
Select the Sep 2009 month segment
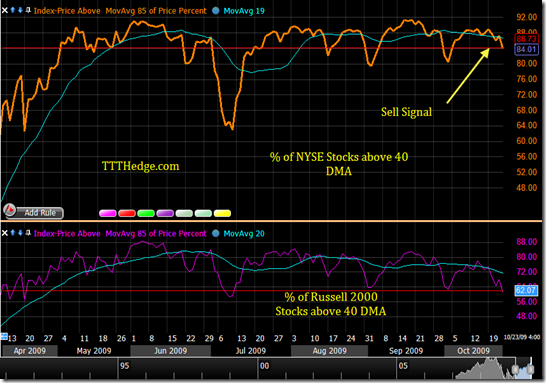point(406,351)
